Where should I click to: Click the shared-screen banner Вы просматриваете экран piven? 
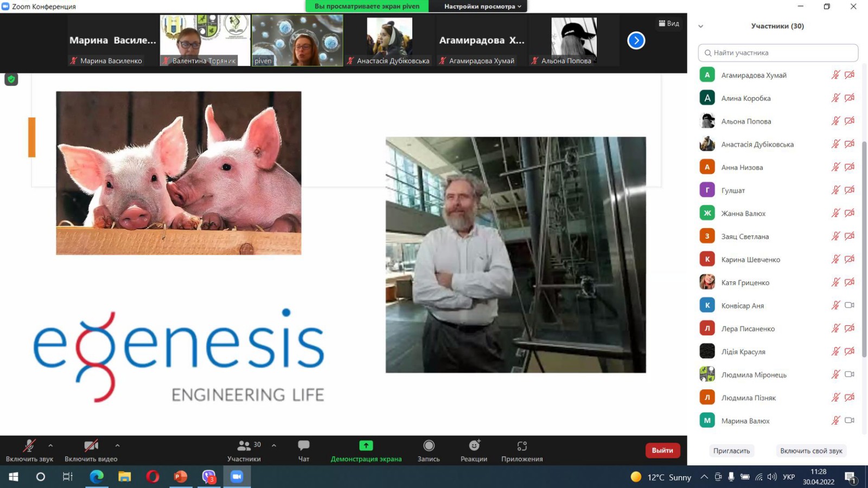(367, 7)
